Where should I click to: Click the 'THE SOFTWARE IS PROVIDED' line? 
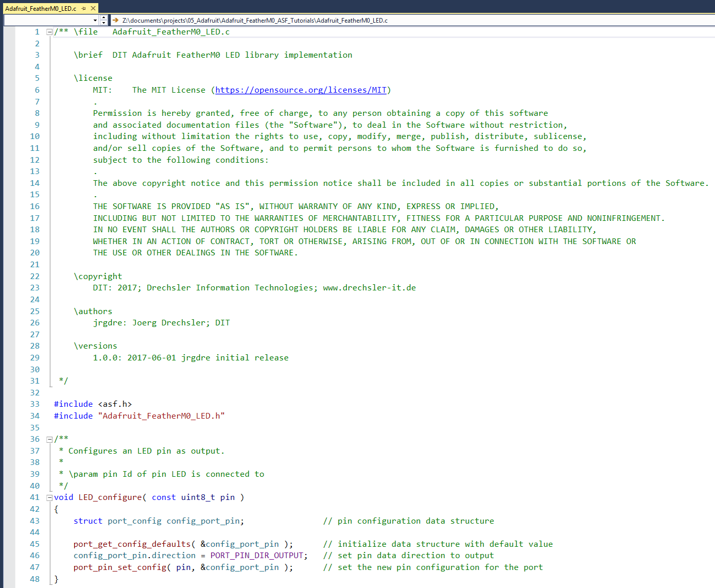(x=296, y=206)
